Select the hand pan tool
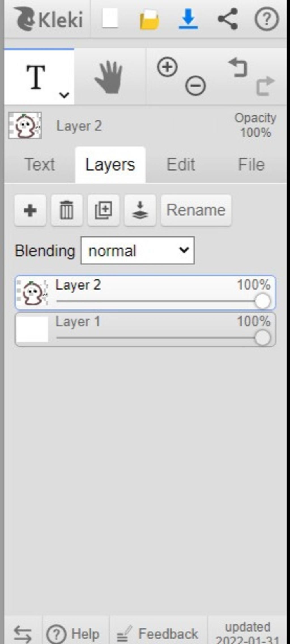The width and height of the screenshot is (290, 644). click(x=109, y=77)
